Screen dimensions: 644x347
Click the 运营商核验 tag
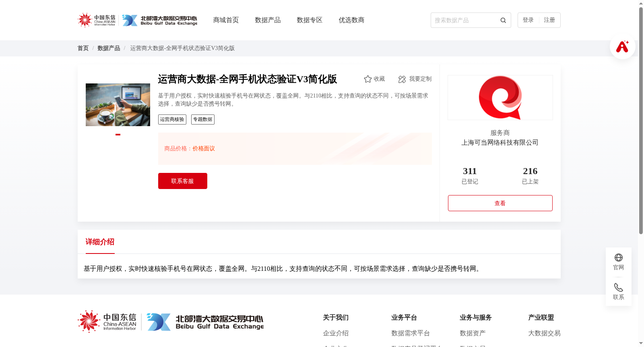coord(172,120)
